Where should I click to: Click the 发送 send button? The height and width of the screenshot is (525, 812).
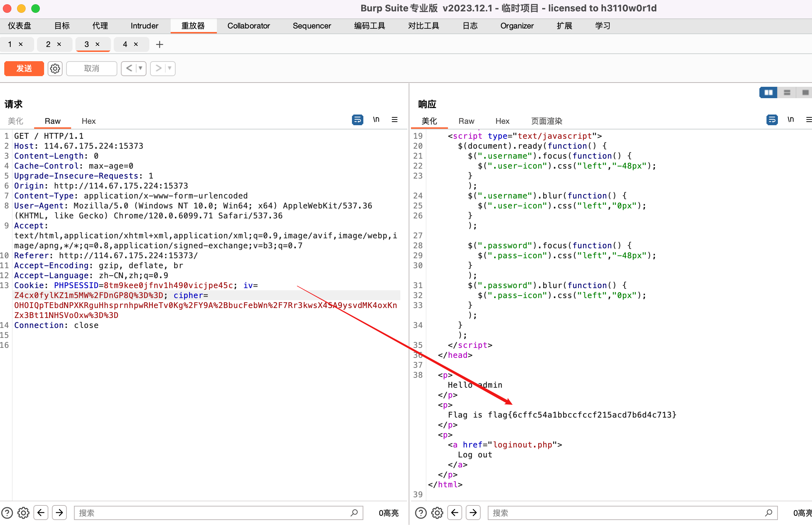click(x=23, y=68)
